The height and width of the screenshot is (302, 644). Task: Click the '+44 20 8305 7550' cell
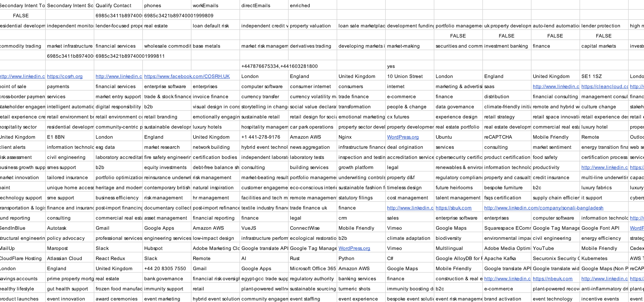(165, 269)
